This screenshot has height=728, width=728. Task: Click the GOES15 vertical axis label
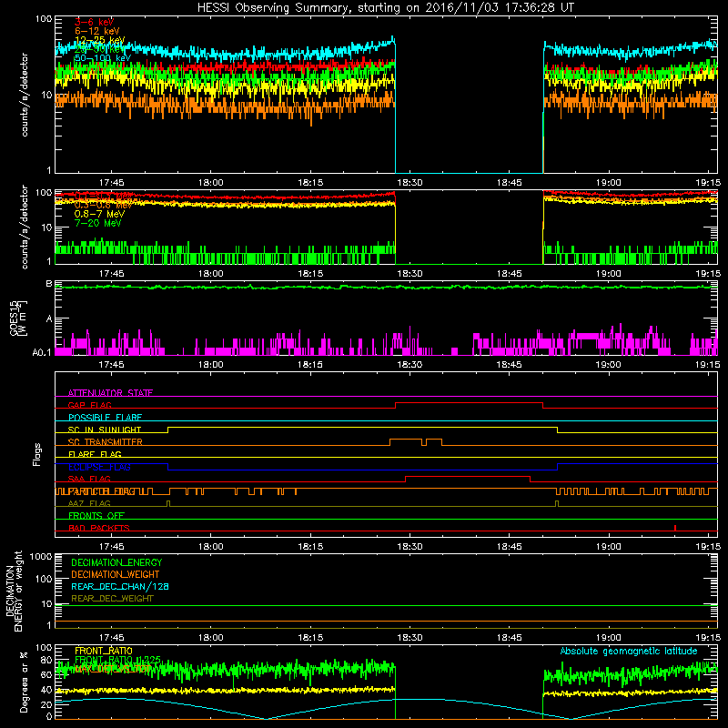[x=18, y=318]
